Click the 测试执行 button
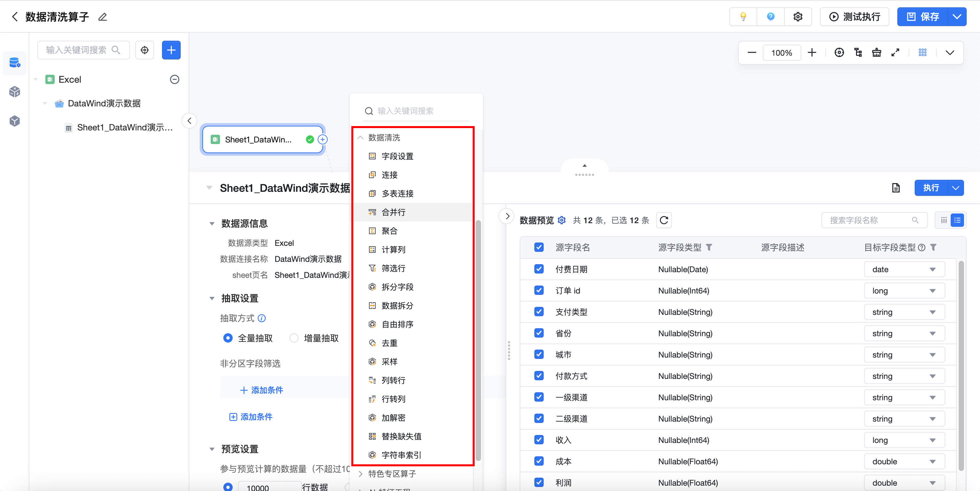Screen dimensions: 980x491 click(854, 17)
